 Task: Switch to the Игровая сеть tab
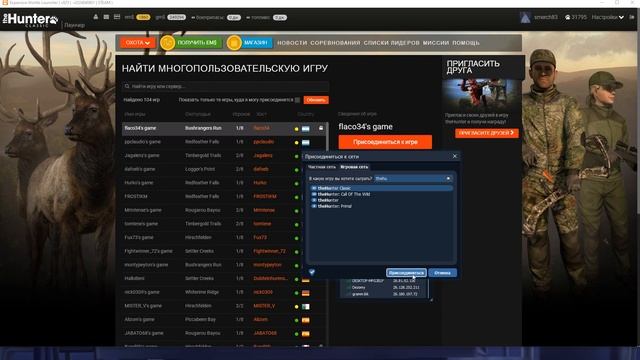[354, 167]
